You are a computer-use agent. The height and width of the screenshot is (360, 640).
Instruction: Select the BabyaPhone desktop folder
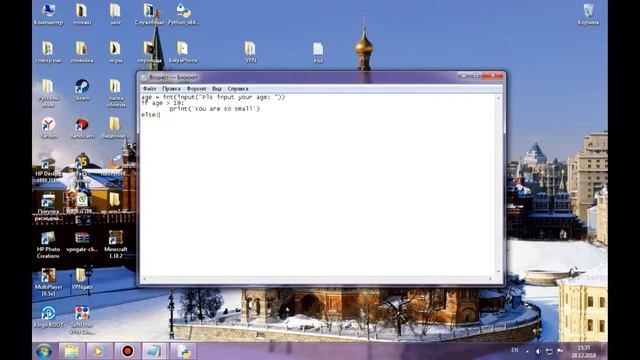click(183, 52)
